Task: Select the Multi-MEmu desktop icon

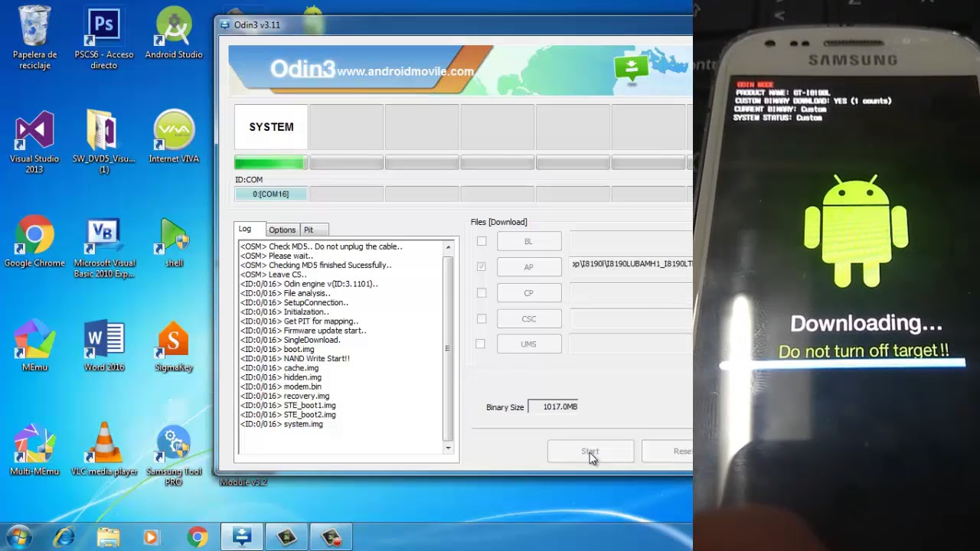Action: coord(34,450)
